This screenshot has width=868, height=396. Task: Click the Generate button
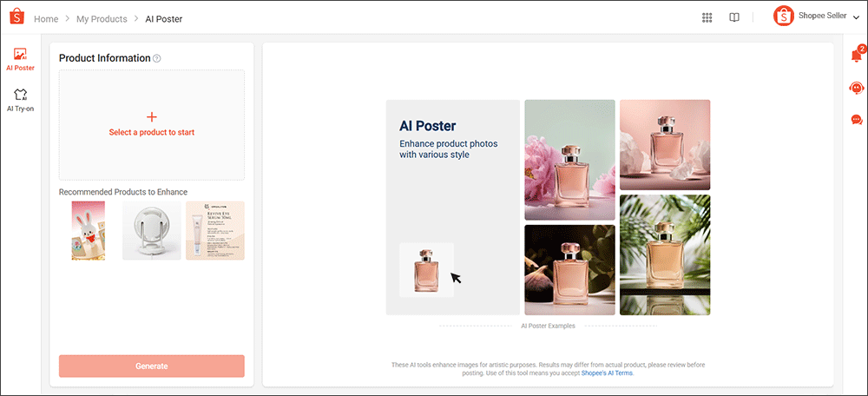point(152,366)
